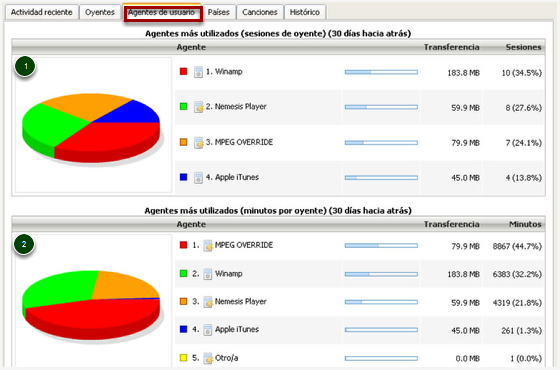Show the Histórico tab
Screen dimensions: 560x370
305,12
